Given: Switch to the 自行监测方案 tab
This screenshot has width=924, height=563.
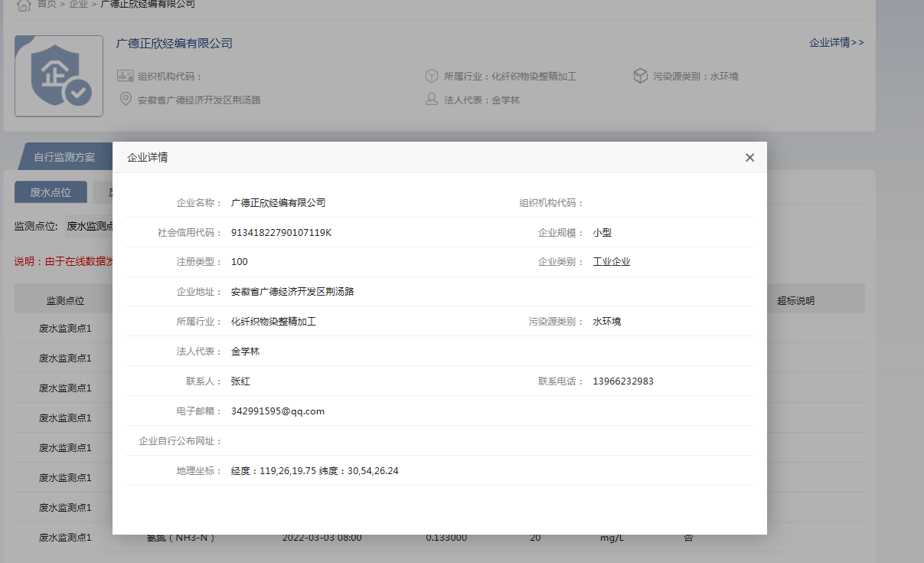Looking at the screenshot, I should [64, 157].
